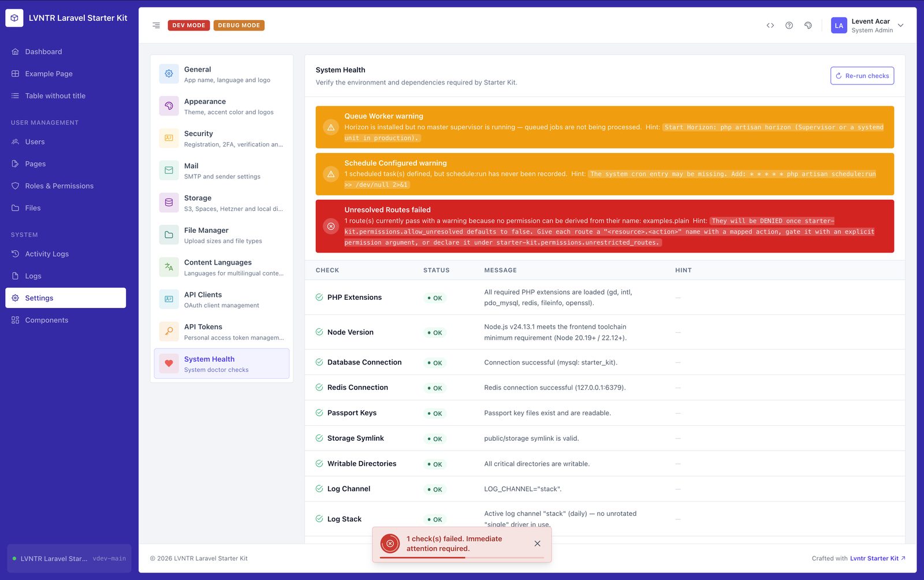The width and height of the screenshot is (924, 580).
Task: Click the Appearance palette icon
Action: 169,106
